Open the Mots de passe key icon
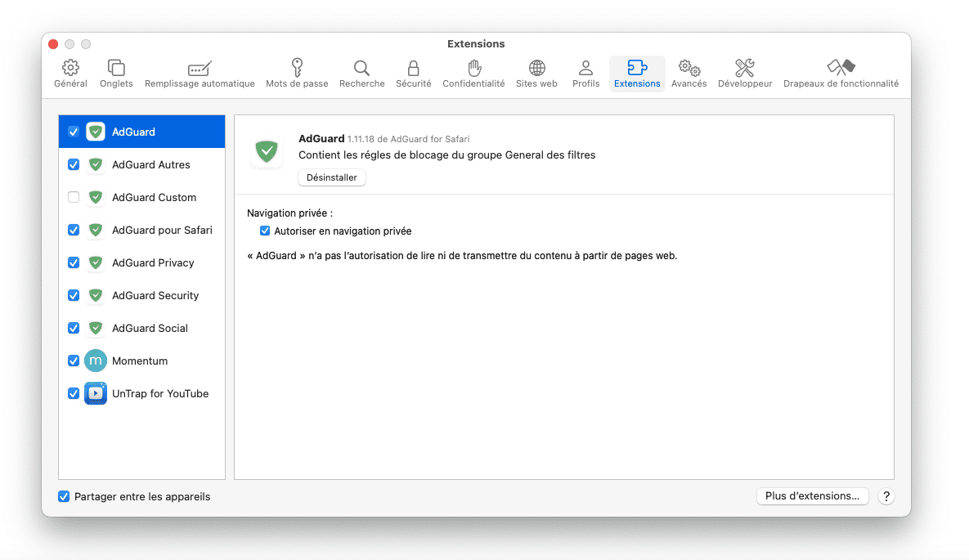Screen dimensions: 969x560 click(298, 67)
